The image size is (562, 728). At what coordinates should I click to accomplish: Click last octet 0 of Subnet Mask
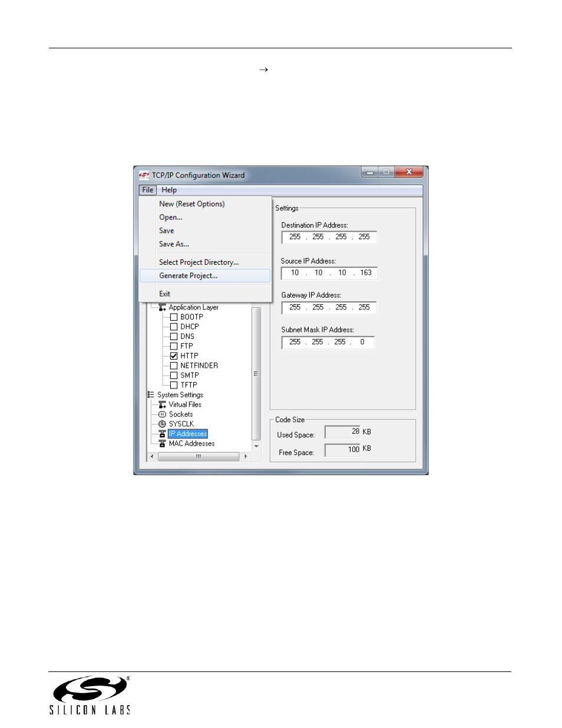coord(362,342)
